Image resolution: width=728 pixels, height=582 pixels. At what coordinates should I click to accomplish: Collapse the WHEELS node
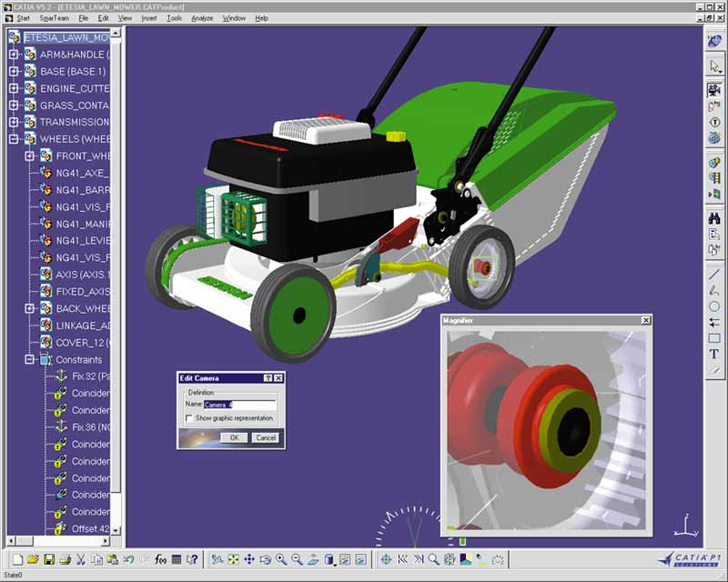(x=14, y=139)
